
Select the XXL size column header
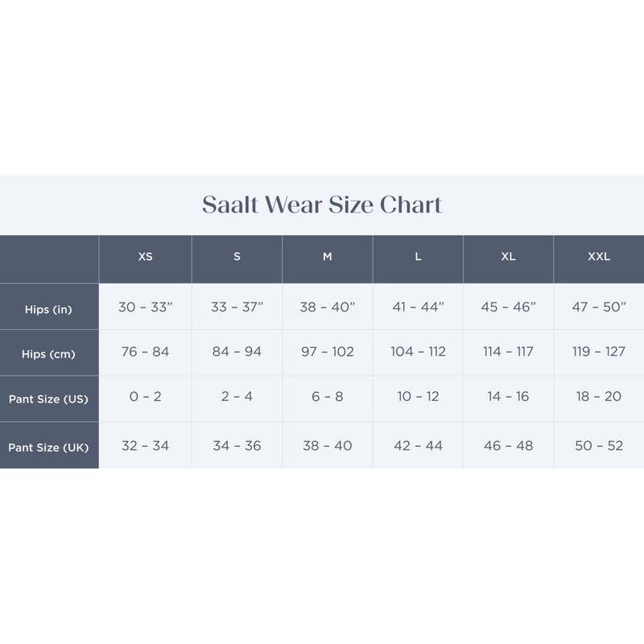click(x=599, y=259)
